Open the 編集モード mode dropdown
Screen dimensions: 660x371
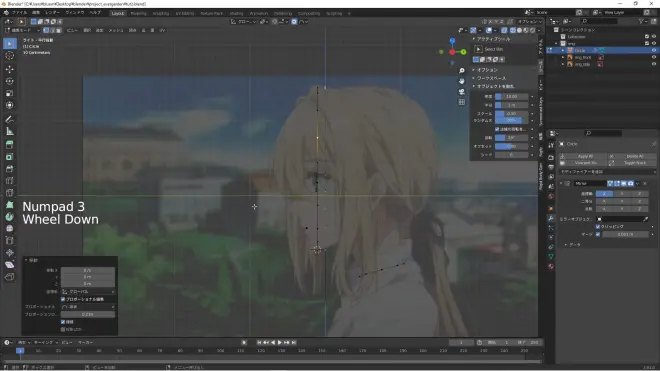point(22,30)
